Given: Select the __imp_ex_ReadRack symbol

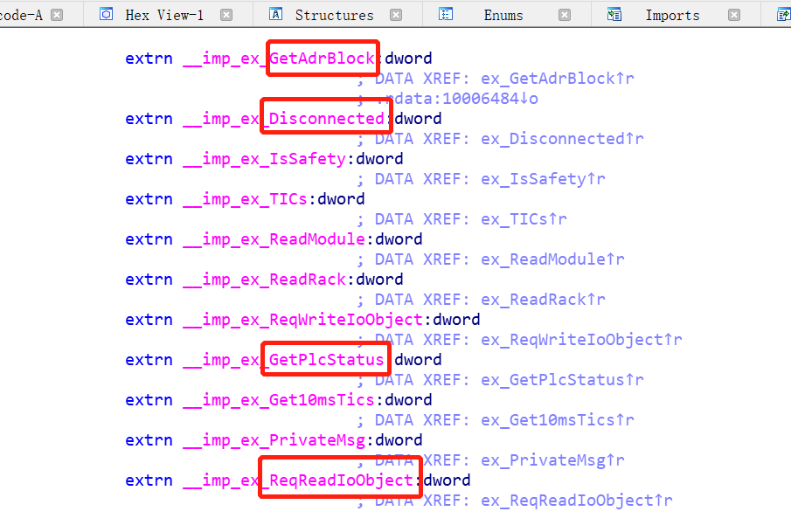Looking at the screenshot, I should [264, 280].
